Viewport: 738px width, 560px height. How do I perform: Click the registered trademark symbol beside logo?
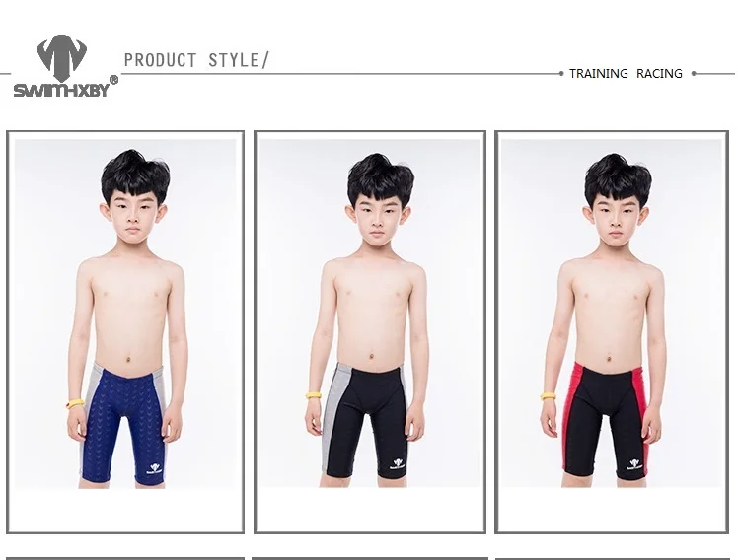pyautogui.click(x=113, y=80)
